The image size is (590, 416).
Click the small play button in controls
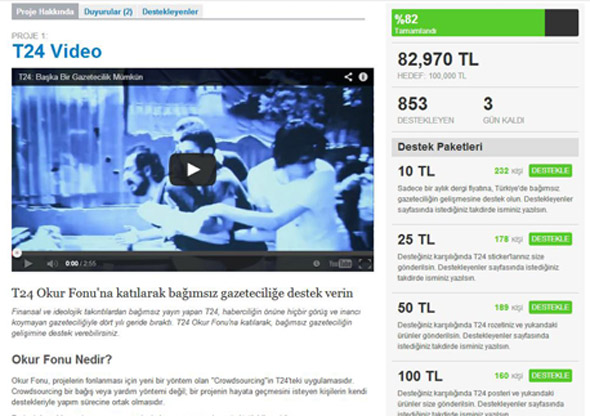point(28,263)
